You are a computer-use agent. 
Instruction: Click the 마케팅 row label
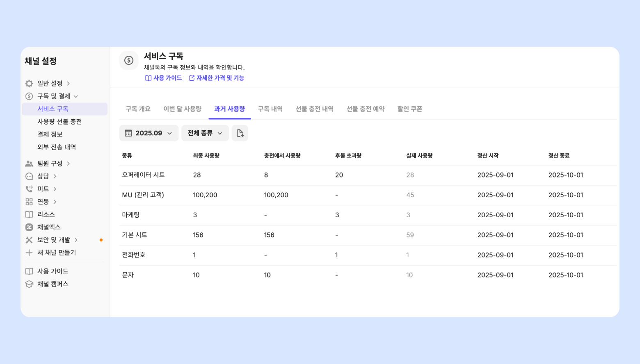pos(131,215)
